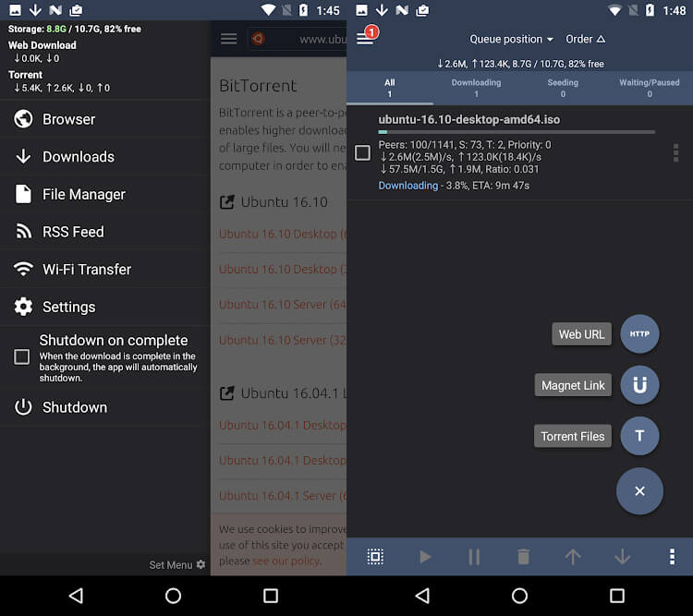Tap the play/resume icon in bottom toolbar
Screen dimensions: 693x616
click(425, 557)
